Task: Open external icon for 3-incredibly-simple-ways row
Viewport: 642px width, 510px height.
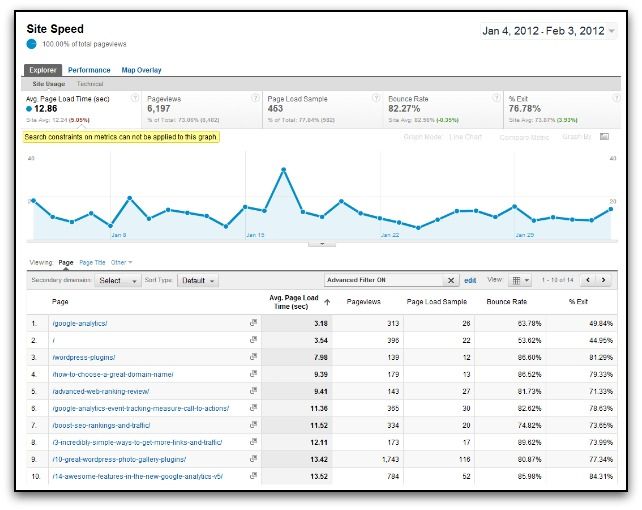Action: [x=253, y=442]
